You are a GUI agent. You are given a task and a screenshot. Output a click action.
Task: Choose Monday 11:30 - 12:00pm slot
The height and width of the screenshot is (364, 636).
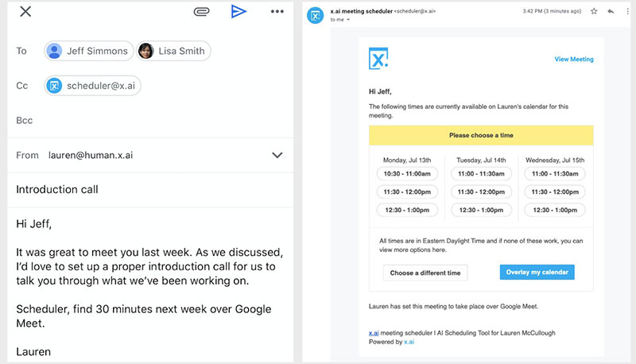pyautogui.click(x=407, y=192)
